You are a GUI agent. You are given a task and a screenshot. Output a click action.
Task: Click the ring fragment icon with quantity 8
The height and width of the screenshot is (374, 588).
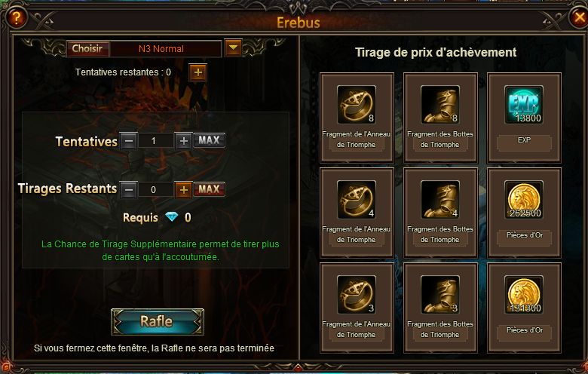[357, 105]
